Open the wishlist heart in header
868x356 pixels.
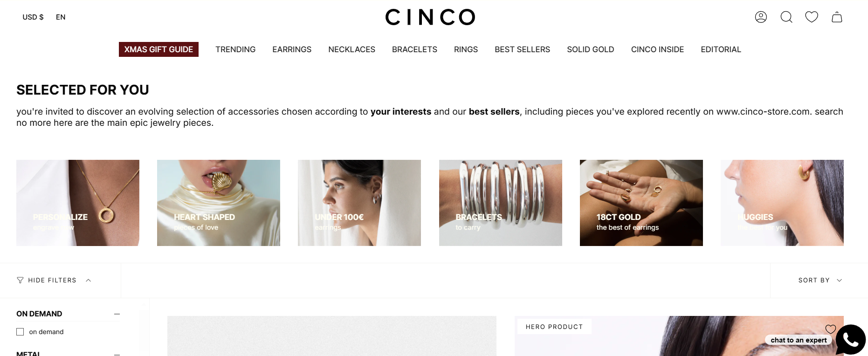(x=812, y=17)
